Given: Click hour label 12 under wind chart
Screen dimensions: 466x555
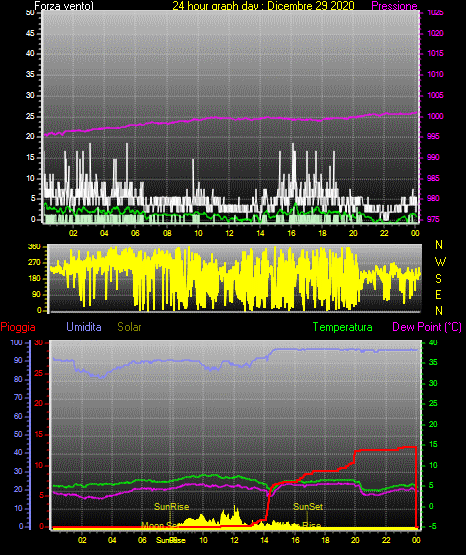Looking at the screenshot, I should 229,233.
